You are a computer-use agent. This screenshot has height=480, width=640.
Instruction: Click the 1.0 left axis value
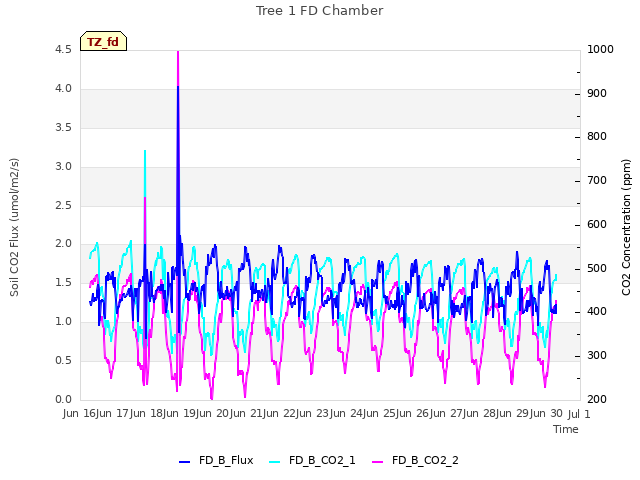[63, 321]
